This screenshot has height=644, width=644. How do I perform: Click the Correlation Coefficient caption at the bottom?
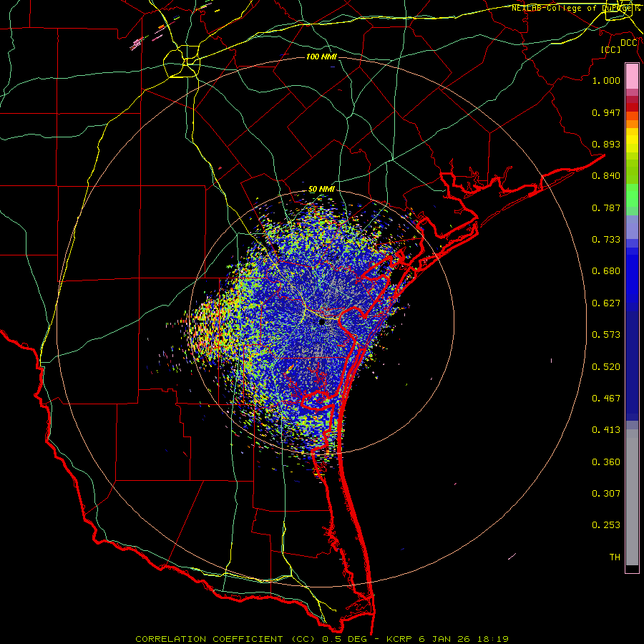[x=322, y=639]
